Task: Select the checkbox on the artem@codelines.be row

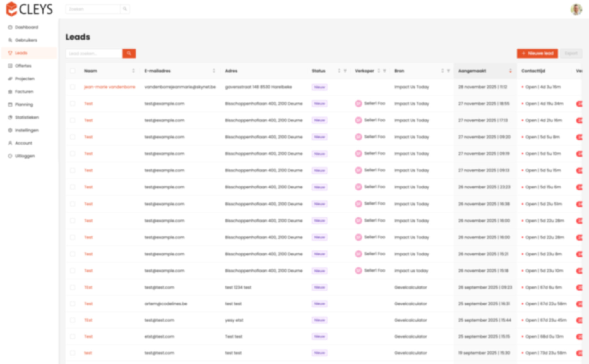Action: pos(73,304)
